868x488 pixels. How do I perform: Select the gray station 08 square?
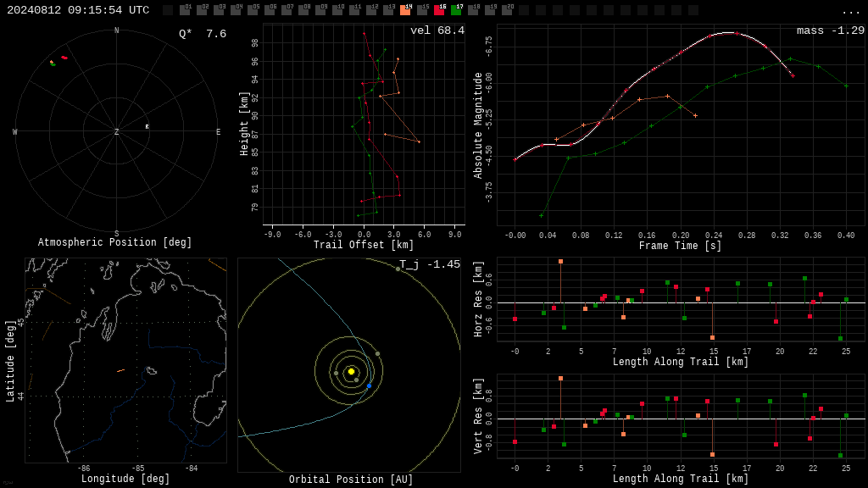(304, 9)
